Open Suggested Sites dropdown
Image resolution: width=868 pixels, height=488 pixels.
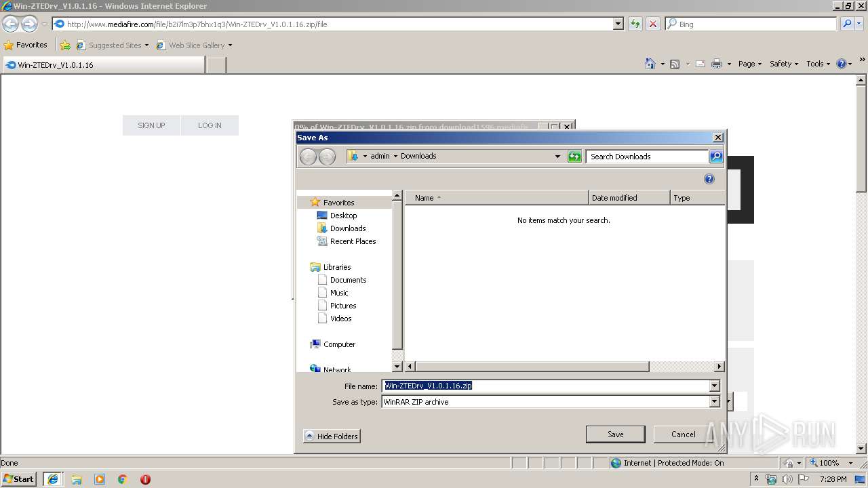point(146,45)
